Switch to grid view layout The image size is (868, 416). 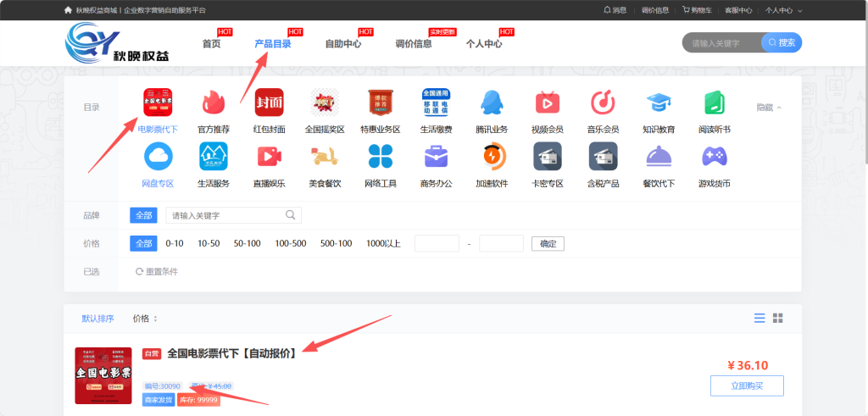pyautogui.click(x=777, y=318)
